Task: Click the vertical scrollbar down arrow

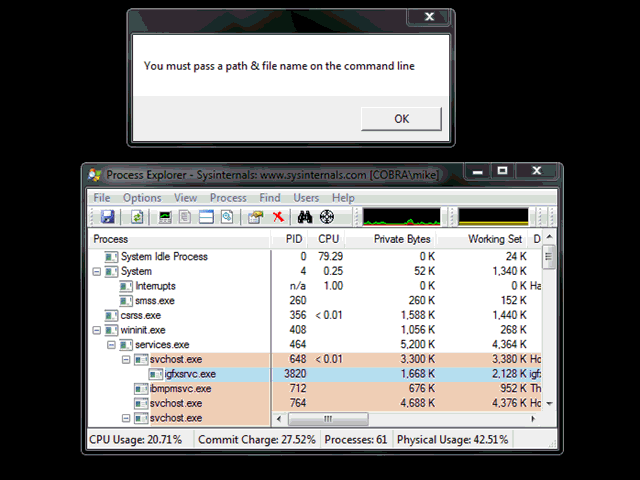Action: click(549, 404)
